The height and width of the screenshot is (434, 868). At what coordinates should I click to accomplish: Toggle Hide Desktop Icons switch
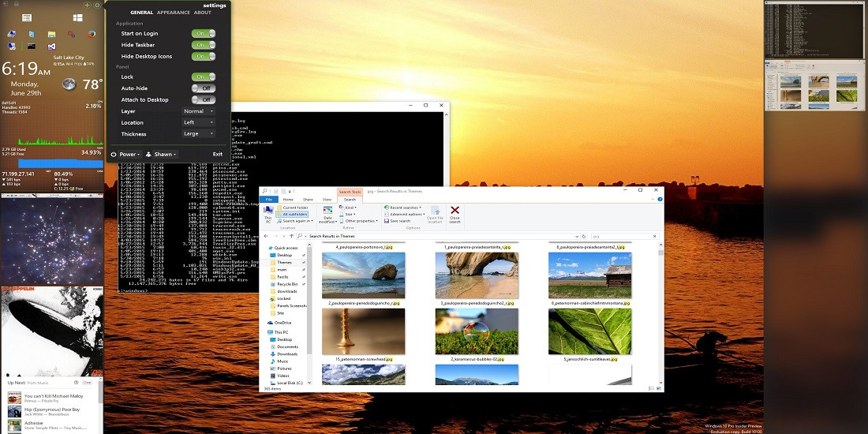click(204, 57)
